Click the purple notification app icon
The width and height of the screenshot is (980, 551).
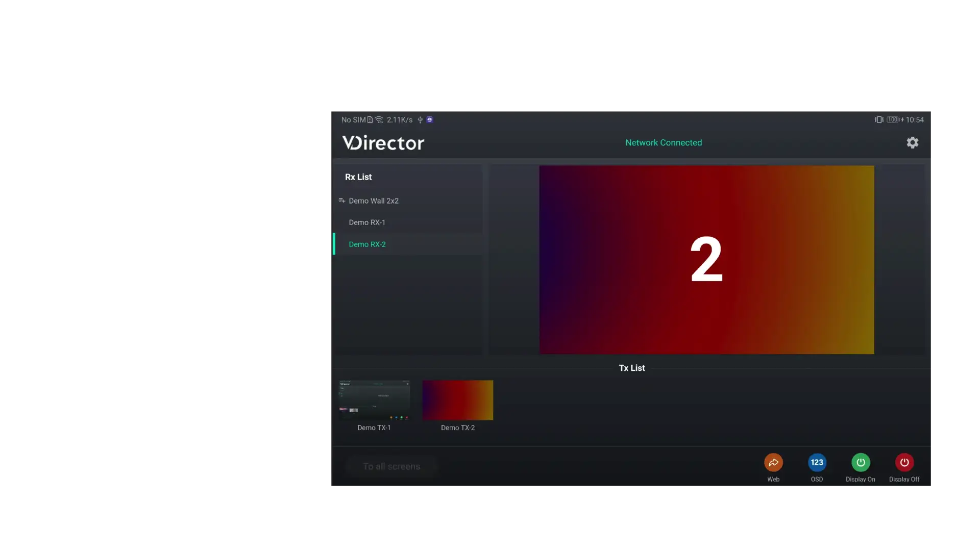click(430, 119)
